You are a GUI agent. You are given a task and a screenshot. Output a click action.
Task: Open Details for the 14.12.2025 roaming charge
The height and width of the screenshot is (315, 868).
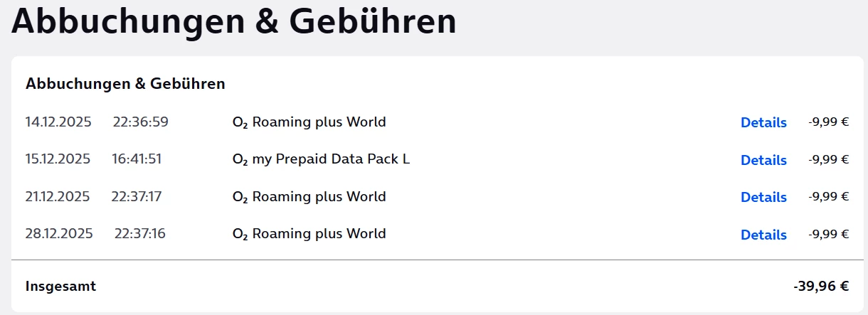tap(763, 122)
